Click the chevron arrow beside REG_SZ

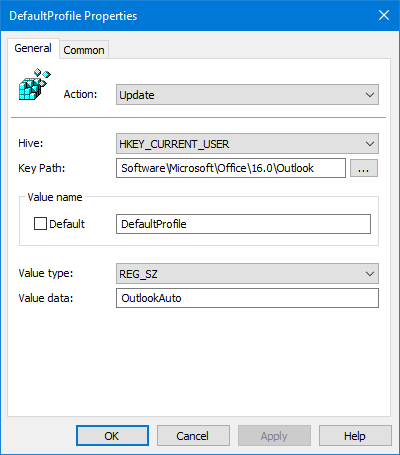point(370,274)
